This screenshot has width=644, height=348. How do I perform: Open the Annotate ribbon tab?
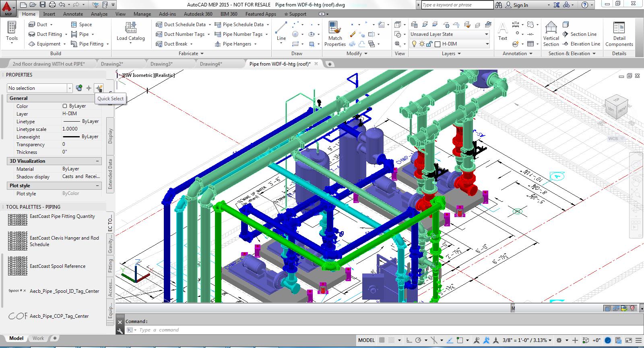pyautogui.click(x=73, y=14)
